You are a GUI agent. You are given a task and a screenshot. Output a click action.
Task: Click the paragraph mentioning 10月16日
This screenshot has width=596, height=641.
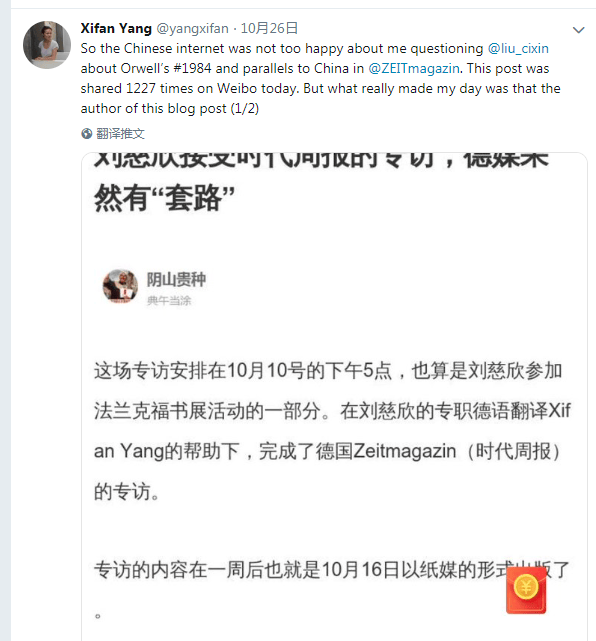coord(332,589)
